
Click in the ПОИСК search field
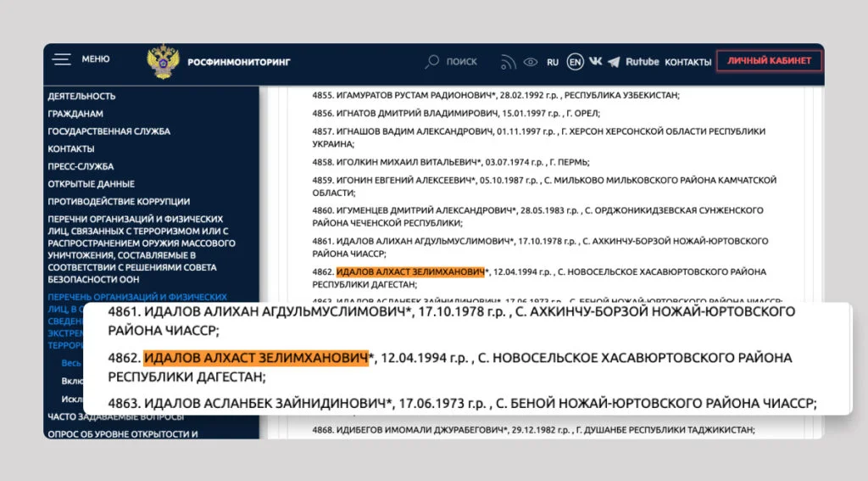pyautogui.click(x=462, y=61)
